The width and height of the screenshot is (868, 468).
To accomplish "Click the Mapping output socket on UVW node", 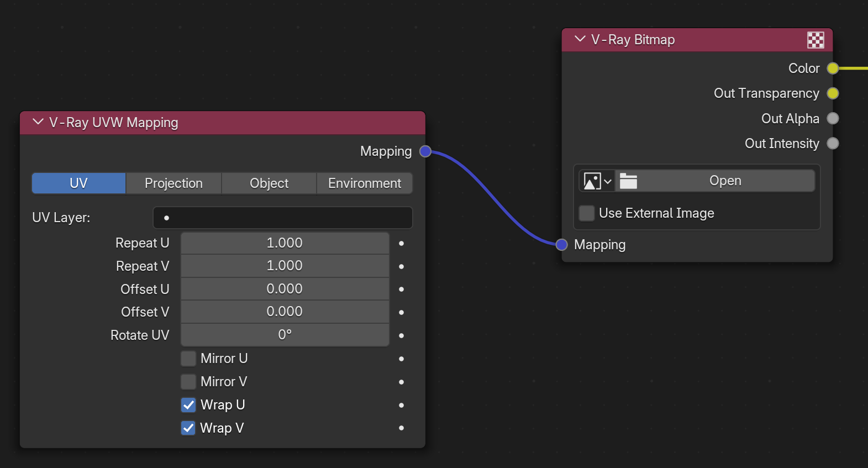I will tap(425, 151).
